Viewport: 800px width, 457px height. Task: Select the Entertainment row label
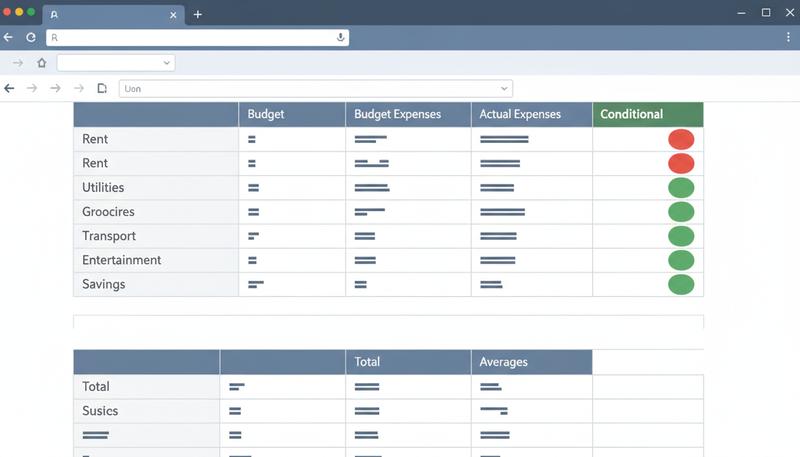point(121,260)
